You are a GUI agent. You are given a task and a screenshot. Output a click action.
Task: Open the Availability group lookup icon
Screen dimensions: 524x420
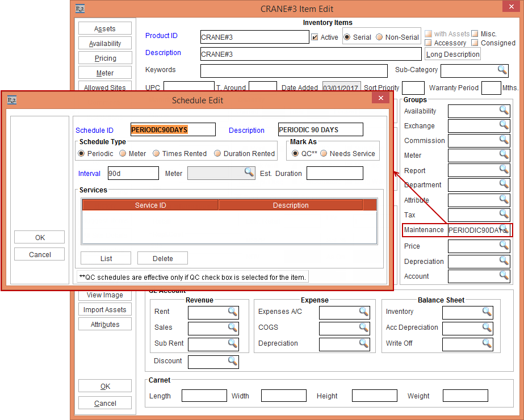click(504, 110)
